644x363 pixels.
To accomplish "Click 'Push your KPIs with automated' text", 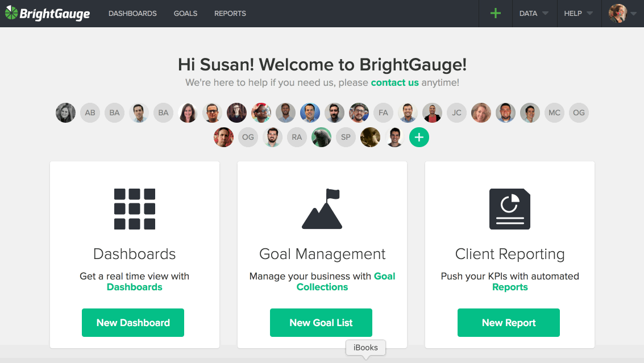I will coord(510,276).
